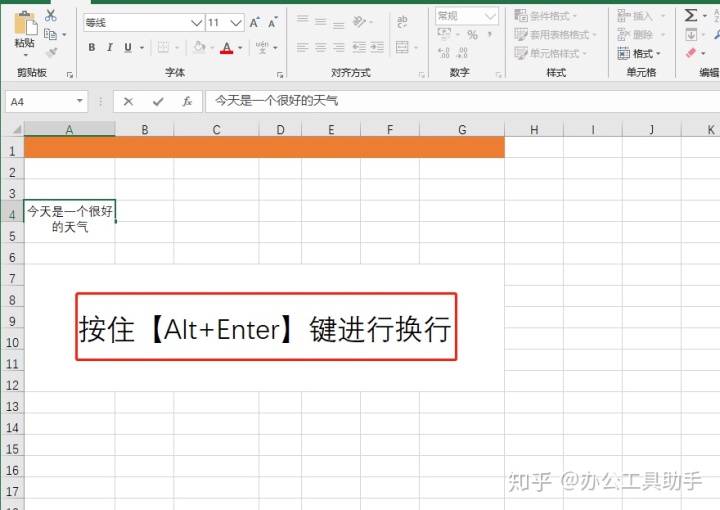The height and width of the screenshot is (510, 720).
Task: Confirm entry with the check mark
Action: click(x=158, y=101)
